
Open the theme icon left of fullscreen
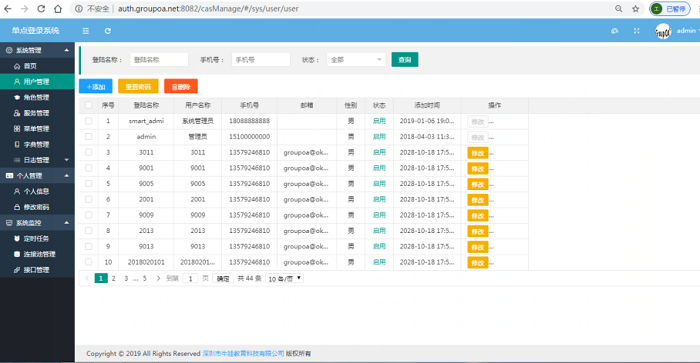click(x=615, y=31)
